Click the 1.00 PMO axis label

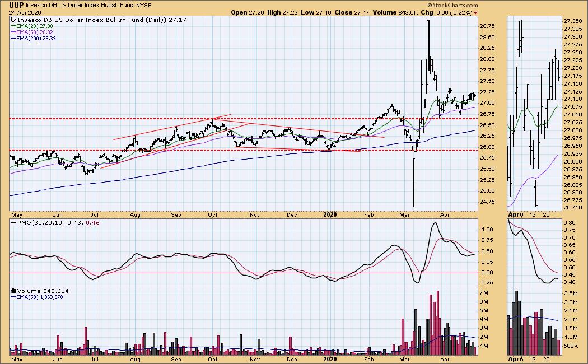pos(488,230)
